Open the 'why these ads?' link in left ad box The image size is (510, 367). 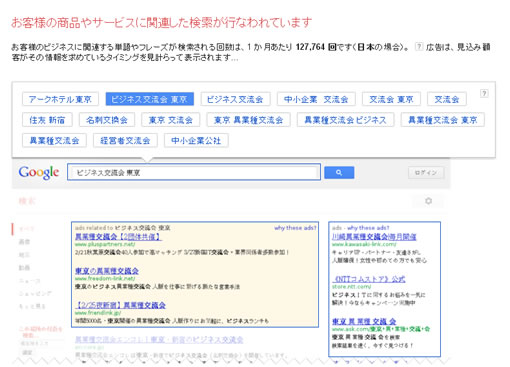(295, 228)
